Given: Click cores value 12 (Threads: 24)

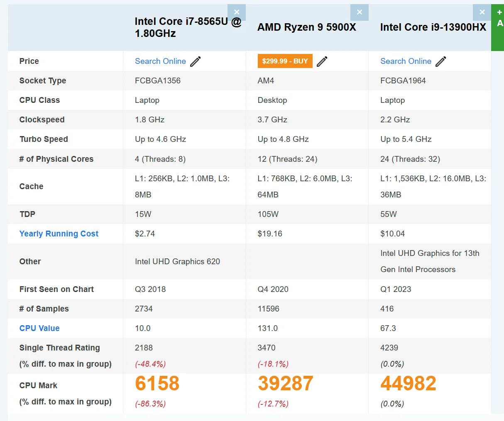Looking at the screenshot, I should pos(287,159).
